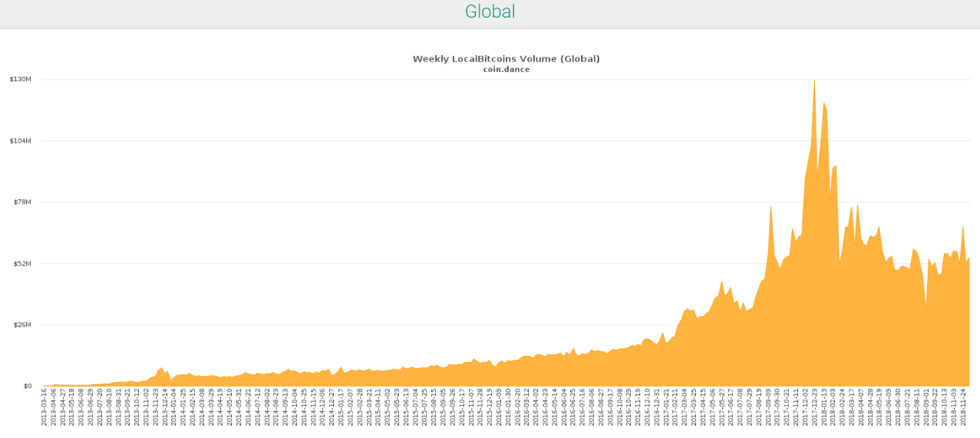The width and height of the screenshot is (980, 438).
Task: Click the highest peak of the volume chart
Action: tap(814, 81)
